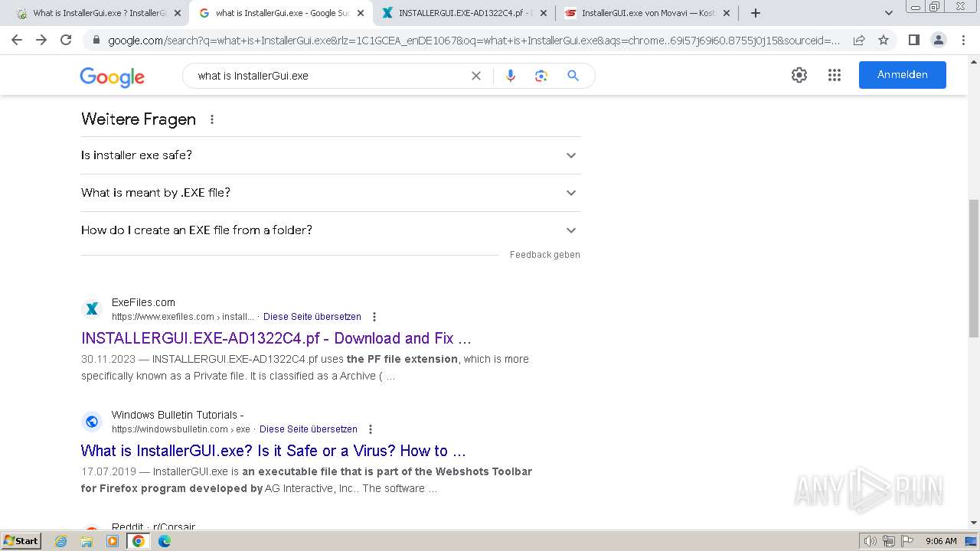Image resolution: width=980 pixels, height=551 pixels.
Task: Open Google search settings gear
Action: (799, 75)
